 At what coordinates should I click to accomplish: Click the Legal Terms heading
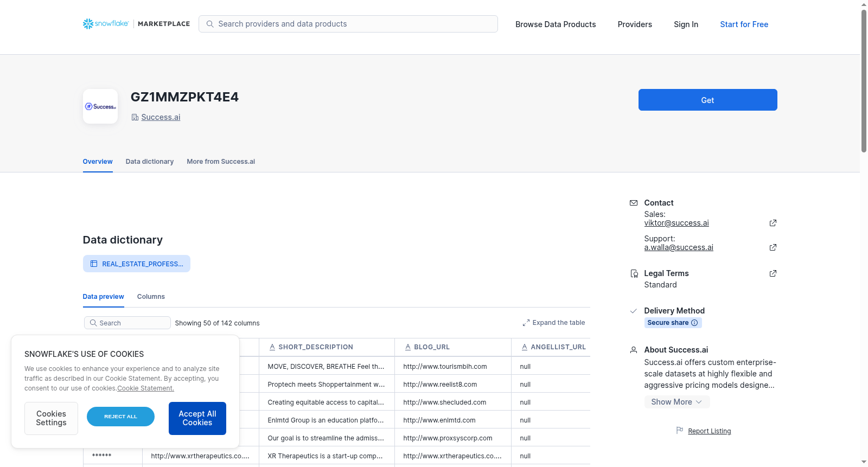click(x=666, y=273)
